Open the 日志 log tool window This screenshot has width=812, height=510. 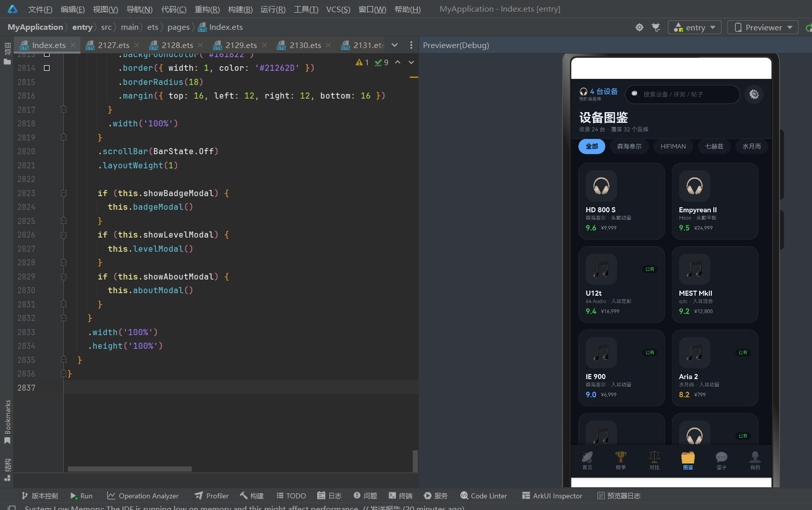click(x=329, y=496)
